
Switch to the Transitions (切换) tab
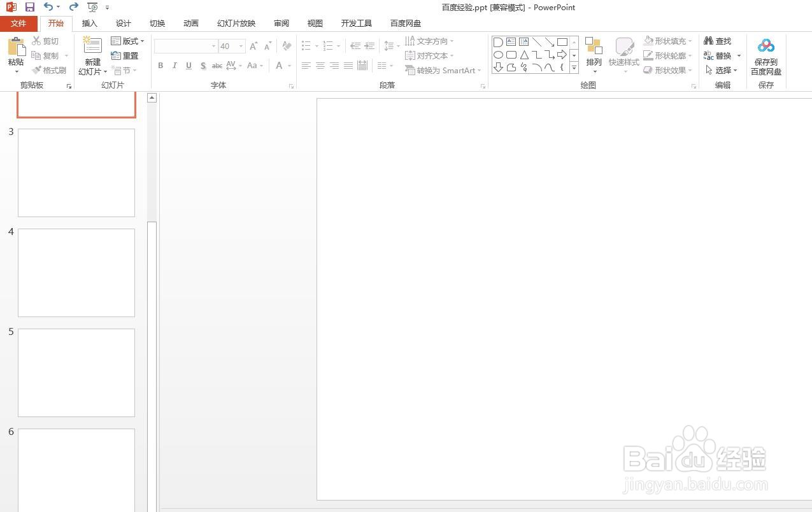click(x=157, y=24)
